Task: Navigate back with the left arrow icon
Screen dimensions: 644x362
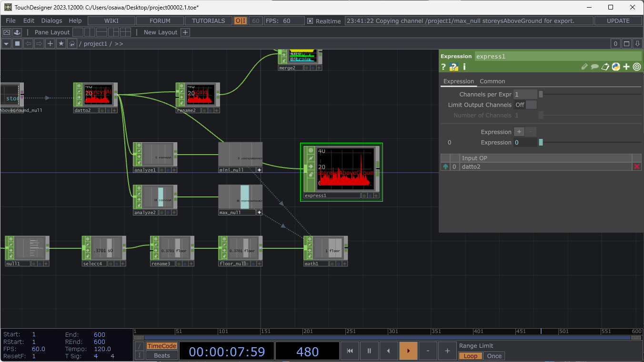Action: (28, 44)
